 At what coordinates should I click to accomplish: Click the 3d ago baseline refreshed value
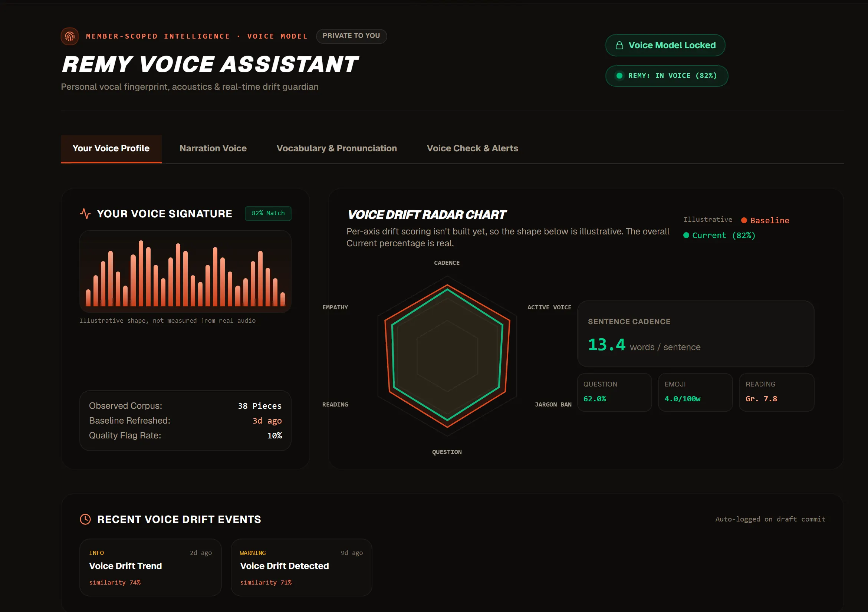[267, 421]
